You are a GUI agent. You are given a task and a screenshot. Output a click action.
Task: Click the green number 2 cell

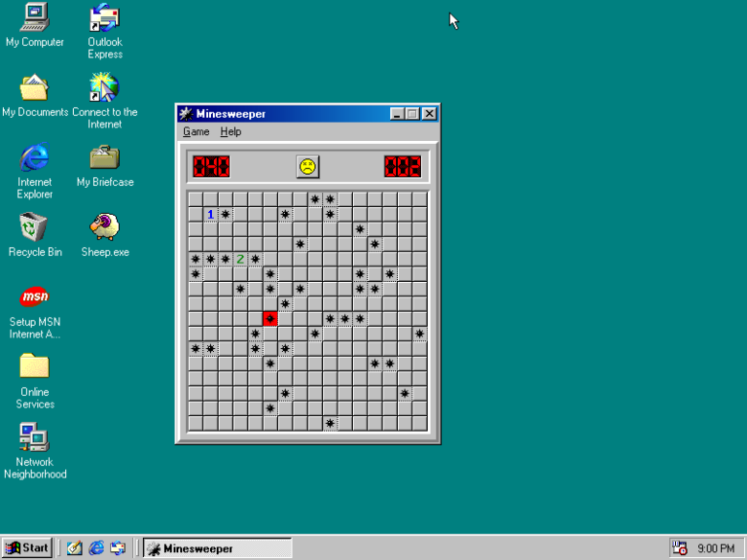pos(240,259)
